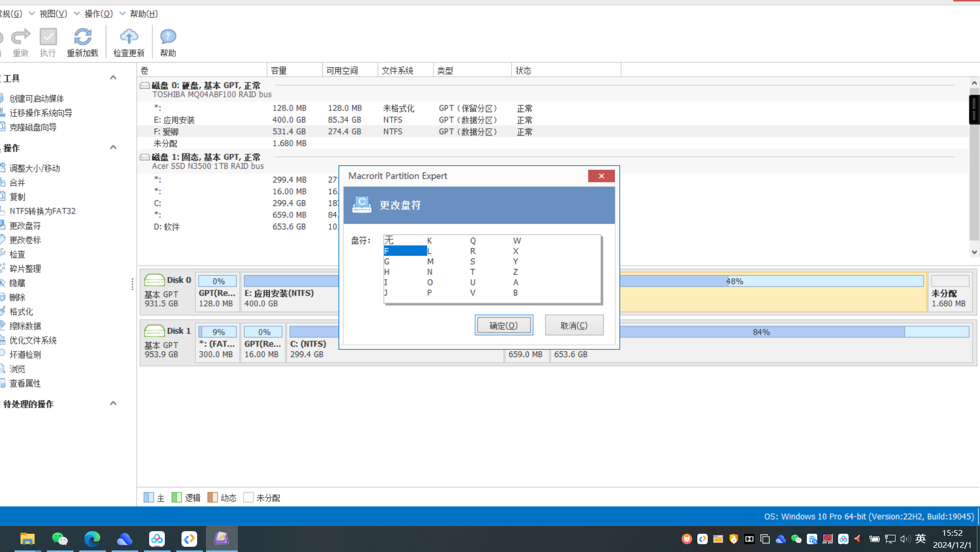Select Delete (删除) operation
Viewport: 980px width, 552px height.
[17, 297]
